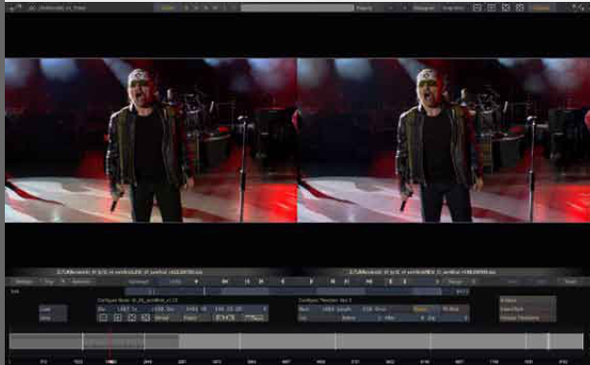Click the step back one frame button

(x=247, y=281)
